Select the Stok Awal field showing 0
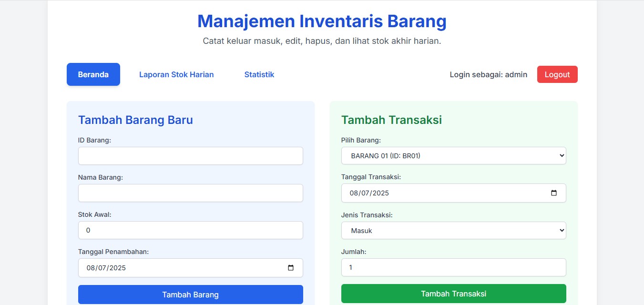This screenshot has width=644, height=305. point(190,230)
